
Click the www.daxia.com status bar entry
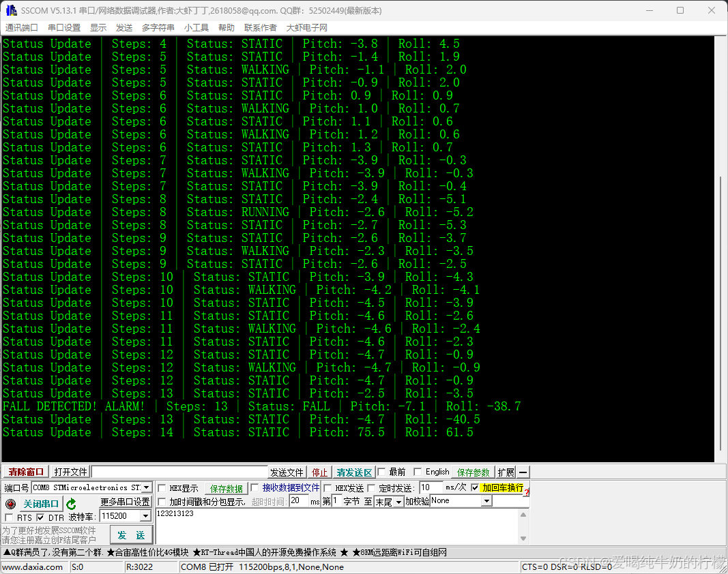click(33, 567)
